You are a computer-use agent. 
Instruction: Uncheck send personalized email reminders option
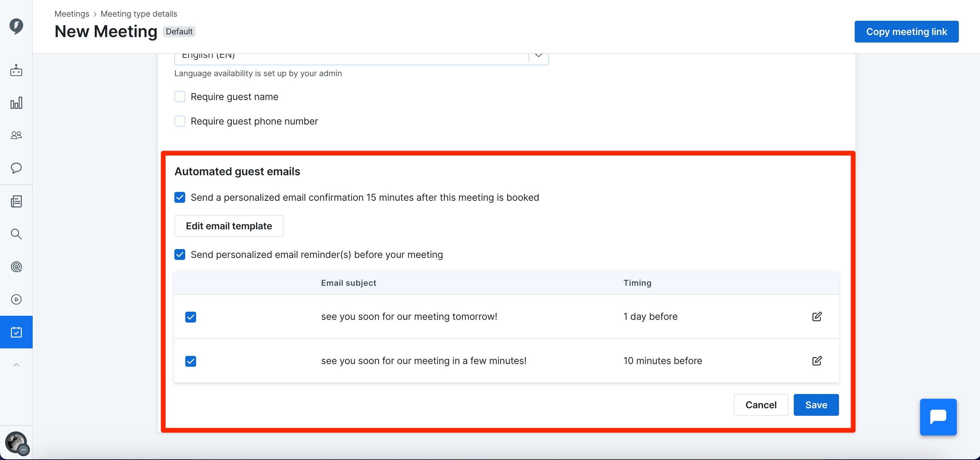pos(179,254)
